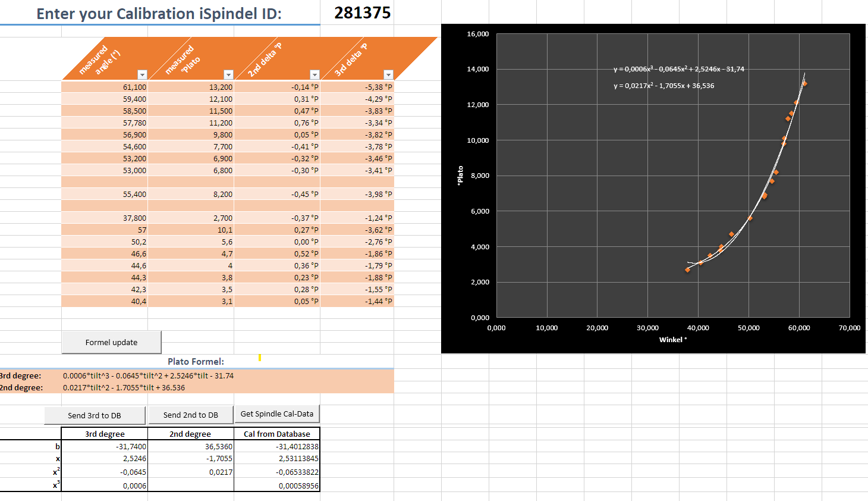Screen dimensions: 868x501
Task: Select the iSpindel ID cell showing 281375
Action: point(362,13)
